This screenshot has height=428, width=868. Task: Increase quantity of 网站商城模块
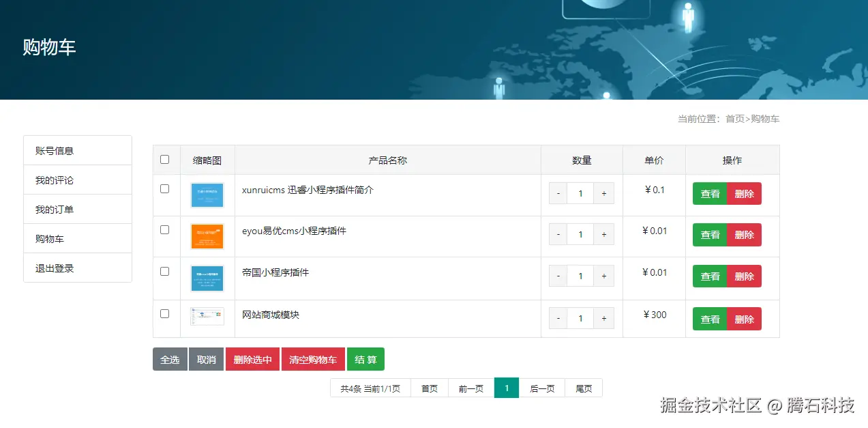click(603, 319)
